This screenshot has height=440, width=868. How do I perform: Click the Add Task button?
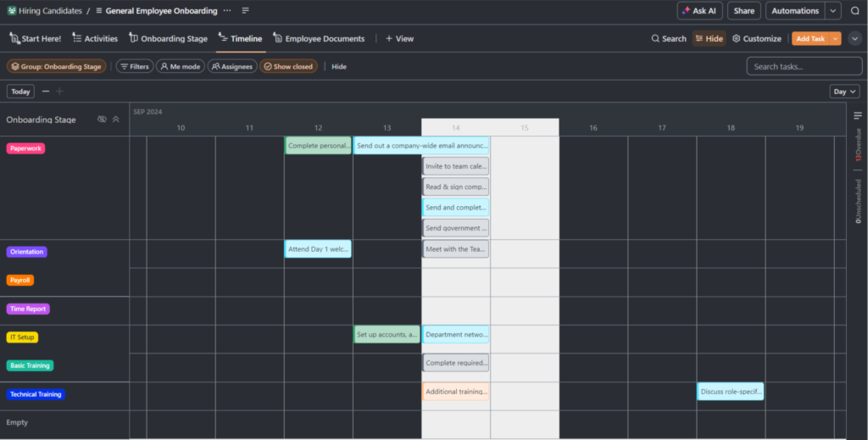[810, 39]
